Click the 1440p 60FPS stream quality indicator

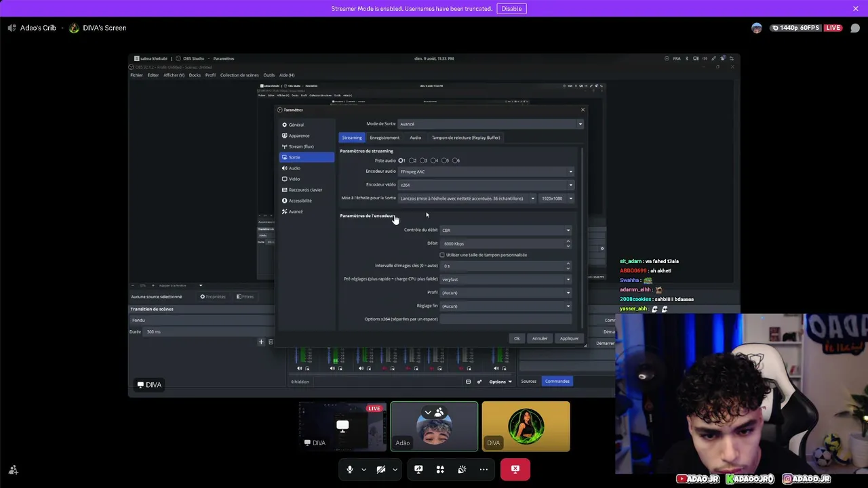[796, 28]
